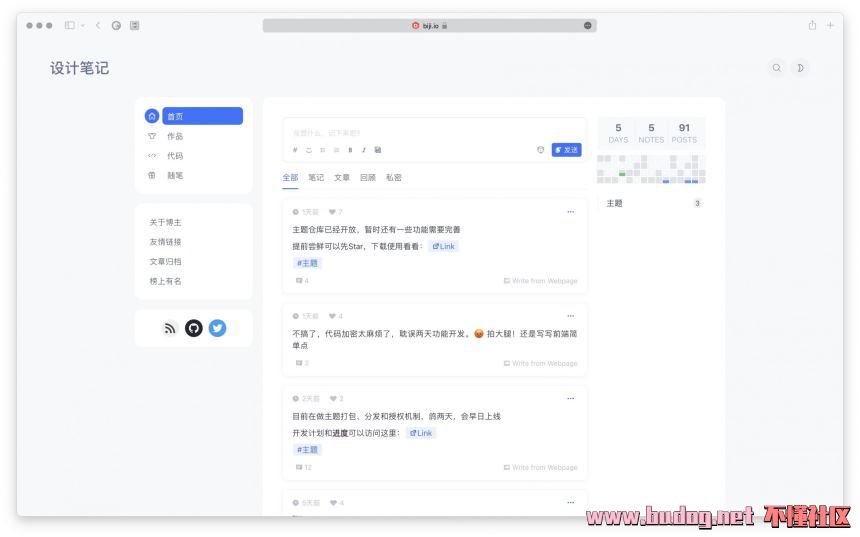The image size is (860, 537).
Task: Switch to the 文章 tab
Action: coord(342,177)
